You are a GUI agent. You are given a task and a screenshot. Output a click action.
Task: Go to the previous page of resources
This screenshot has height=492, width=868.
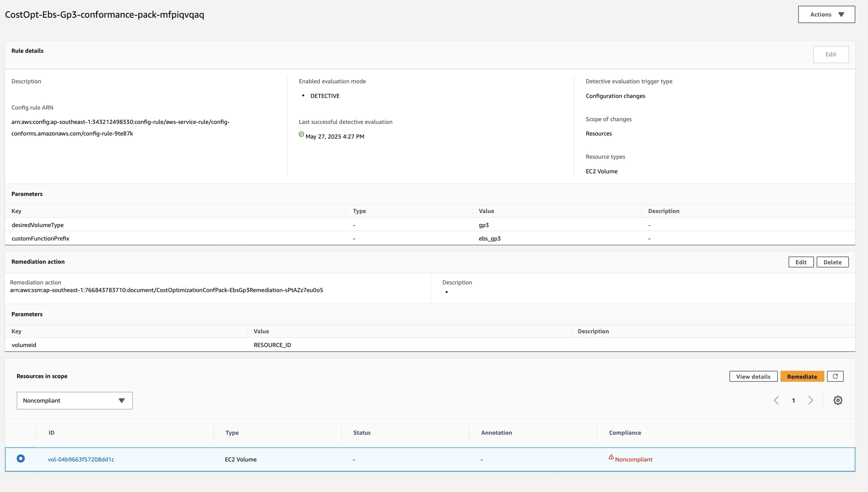[776, 400]
